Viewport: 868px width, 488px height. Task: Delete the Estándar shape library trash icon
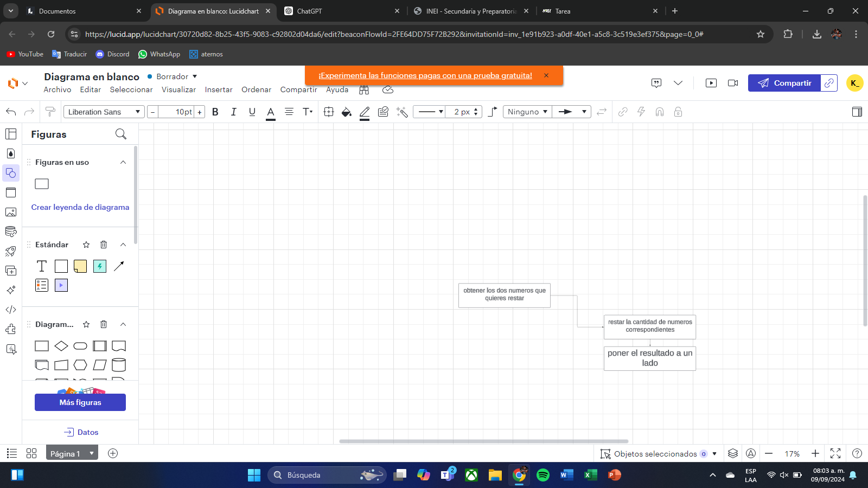pyautogui.click(x=104, y=245)
